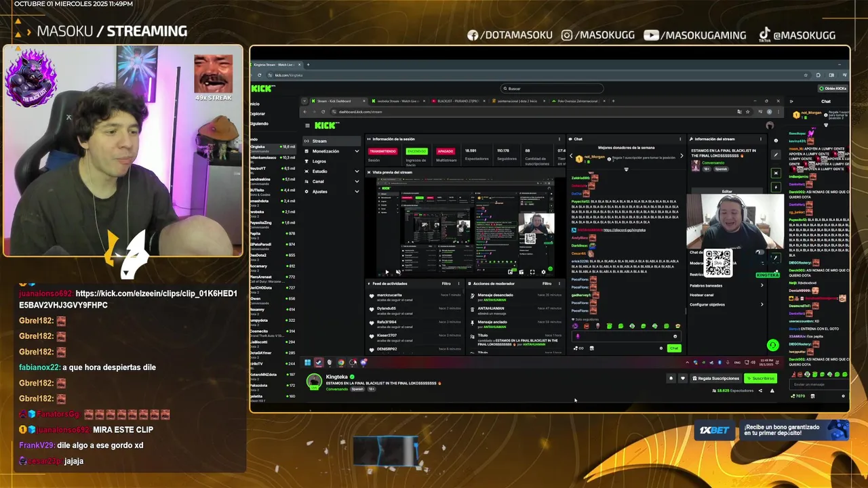868x488 pixels.
Task: Select Stream in the dashboard sidebar
Action: pyautogui.click(x=332, y=141)
